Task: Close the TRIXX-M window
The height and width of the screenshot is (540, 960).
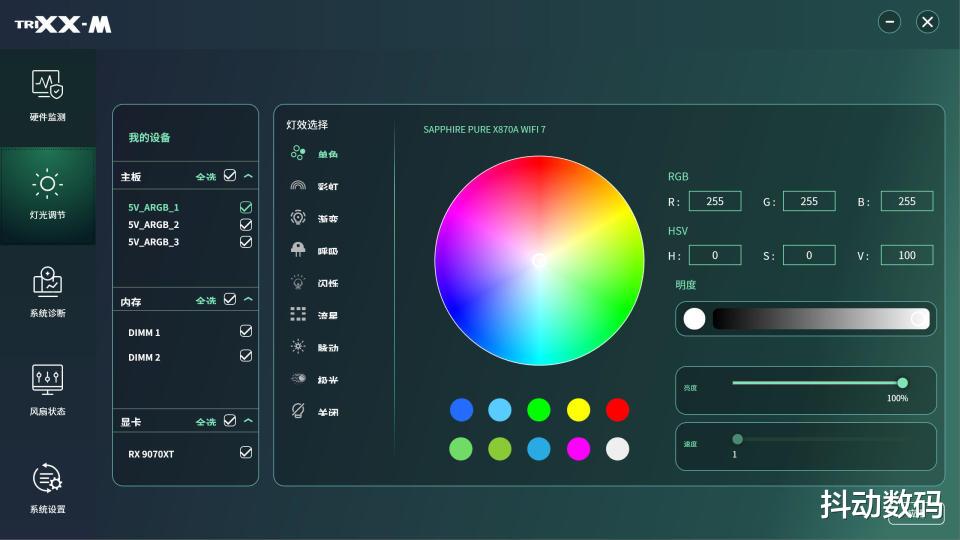Action: tap(928, 22)
